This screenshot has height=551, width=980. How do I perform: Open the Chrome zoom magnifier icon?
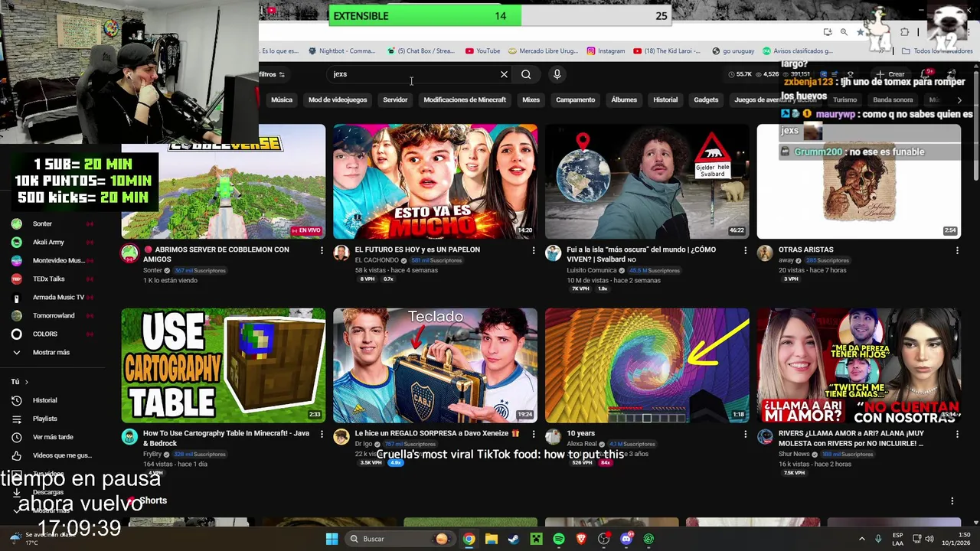pyautogui.click(x=844, y=32)
